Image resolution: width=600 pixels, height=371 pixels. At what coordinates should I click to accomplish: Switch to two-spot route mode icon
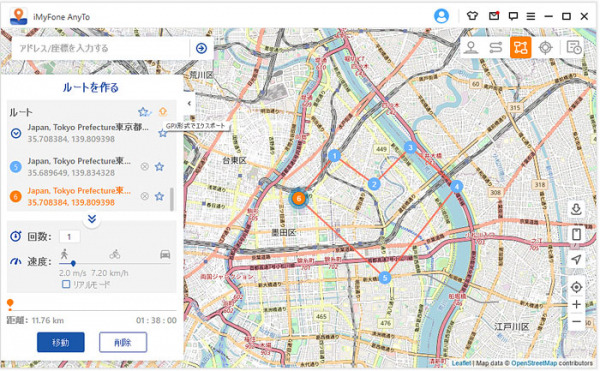(496, 47)
